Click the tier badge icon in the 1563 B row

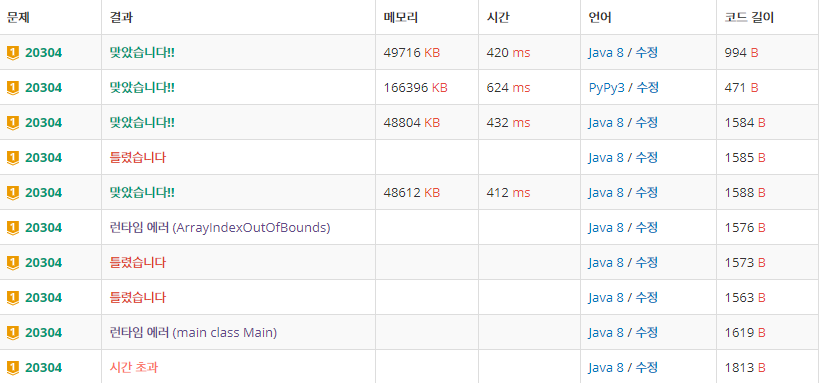point(13,297)
